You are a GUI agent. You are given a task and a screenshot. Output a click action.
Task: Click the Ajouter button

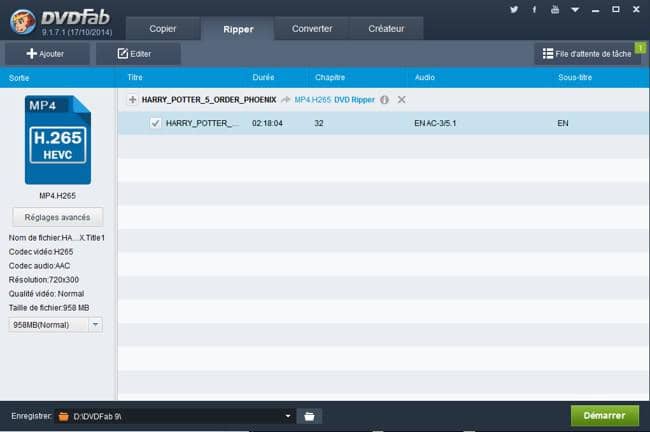click(45, 53)
